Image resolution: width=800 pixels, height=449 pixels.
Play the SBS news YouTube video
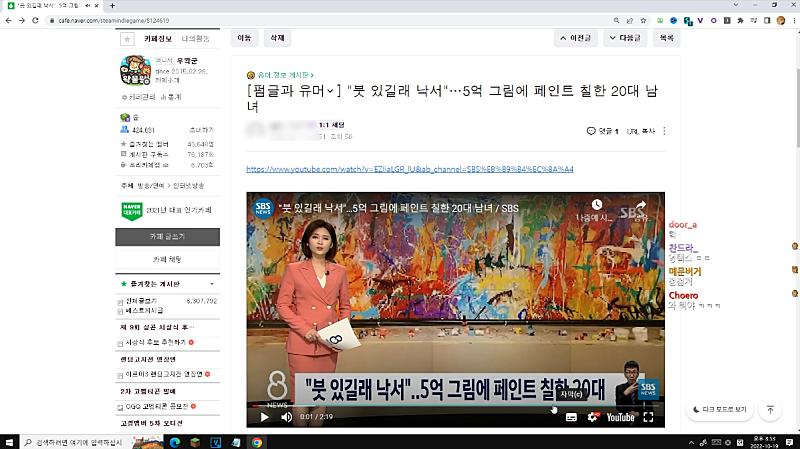(264, 417)
